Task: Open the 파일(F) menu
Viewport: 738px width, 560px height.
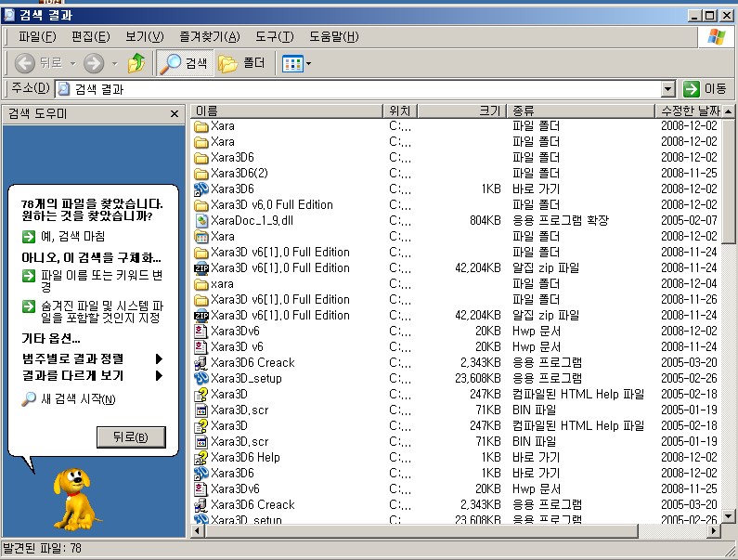Action: pyautogui.click(x=37, y=37)
